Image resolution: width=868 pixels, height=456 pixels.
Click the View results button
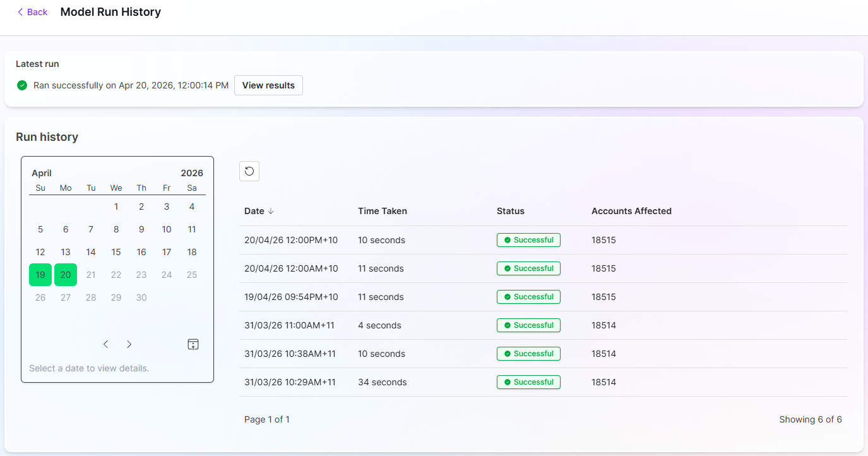[x=268, y=85]
